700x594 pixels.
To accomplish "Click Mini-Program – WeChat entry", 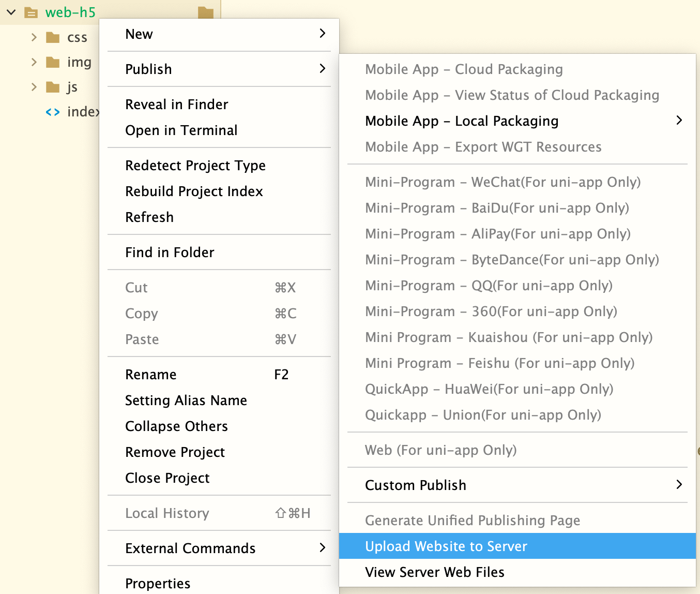I will click(x=518, y=182).
